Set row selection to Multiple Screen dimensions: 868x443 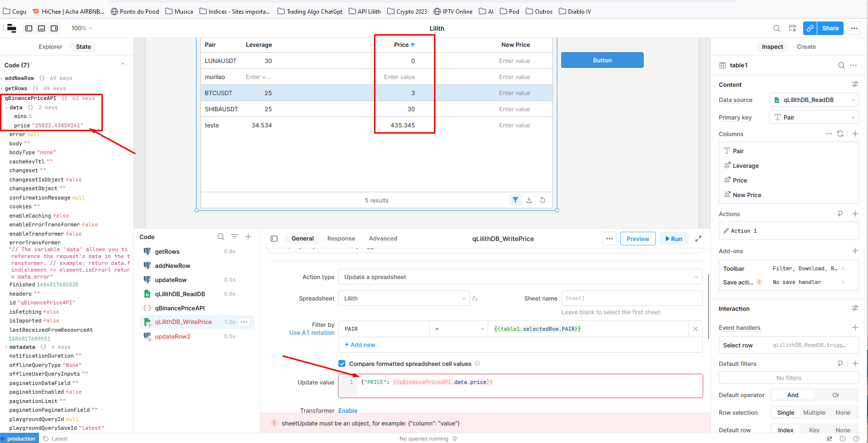pos(814,413)
